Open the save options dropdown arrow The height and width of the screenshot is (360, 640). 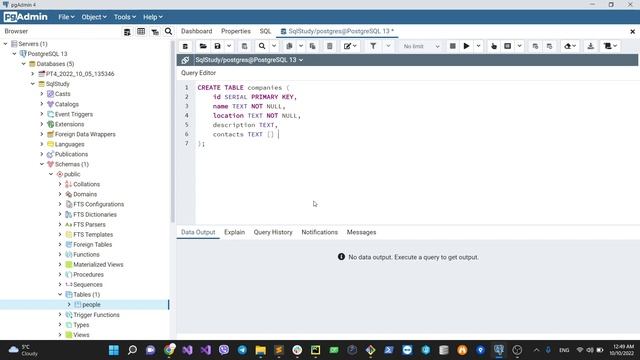pos(229,46)
